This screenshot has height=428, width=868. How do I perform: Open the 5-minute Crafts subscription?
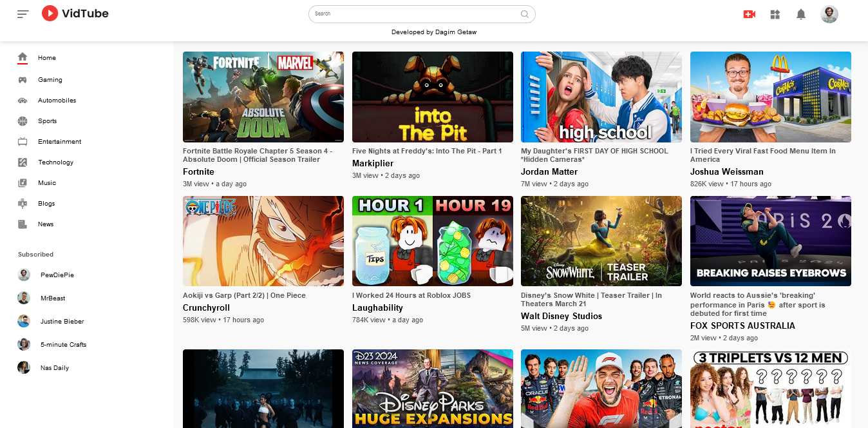point(64,344)
